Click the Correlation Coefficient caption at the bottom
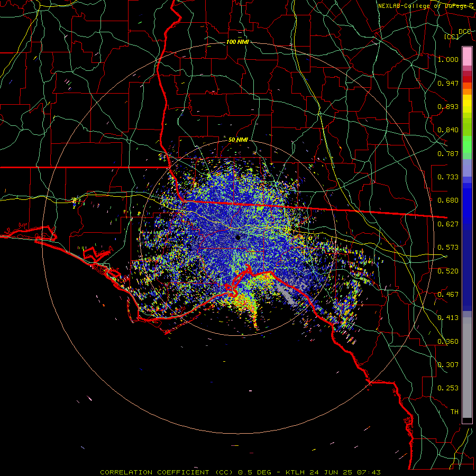The width and height of the screenshot is (476, 476). 240,472
